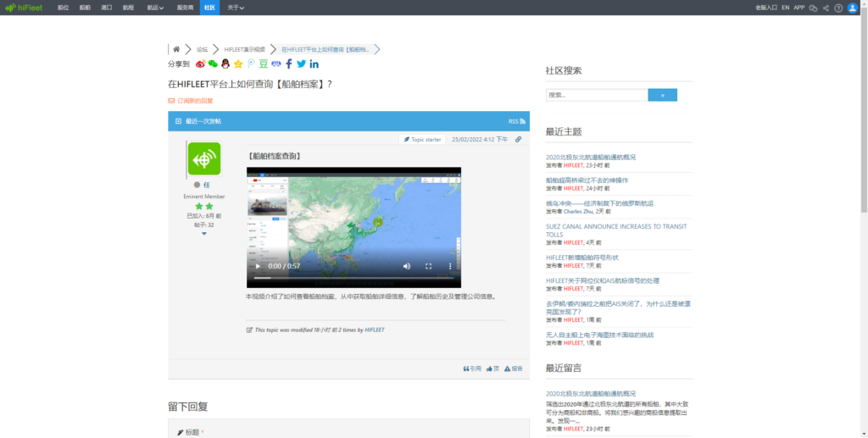Image resolution: width=868 pixels, height=438 pixels.
Task: Share to Douban green icon
Action: pos(264,64)
